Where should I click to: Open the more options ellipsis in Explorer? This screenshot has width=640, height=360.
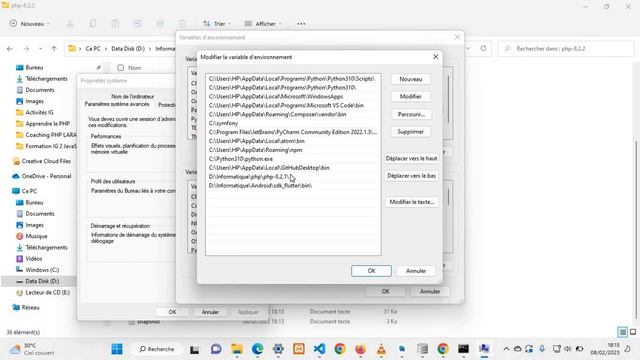(301, 24)
